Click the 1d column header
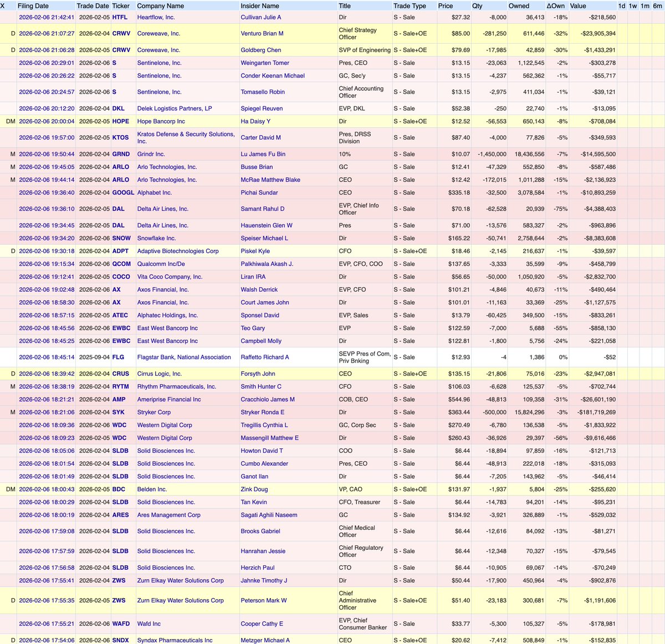 point(622,6)
